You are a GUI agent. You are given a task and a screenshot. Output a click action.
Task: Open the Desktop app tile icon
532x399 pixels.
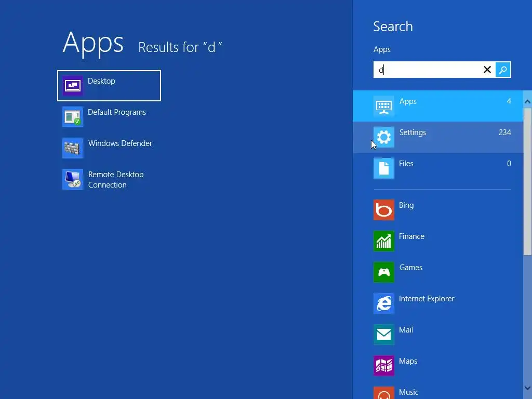[72, 86]
